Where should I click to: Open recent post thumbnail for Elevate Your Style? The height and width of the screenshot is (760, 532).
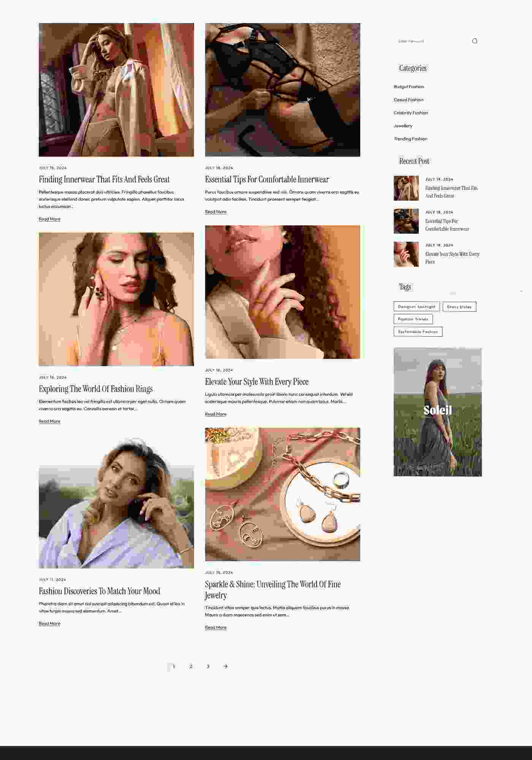tap(406, 254)
